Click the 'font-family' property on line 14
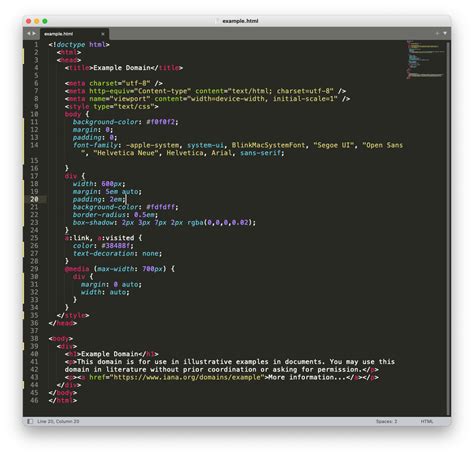474x456 pixels. 95,145
